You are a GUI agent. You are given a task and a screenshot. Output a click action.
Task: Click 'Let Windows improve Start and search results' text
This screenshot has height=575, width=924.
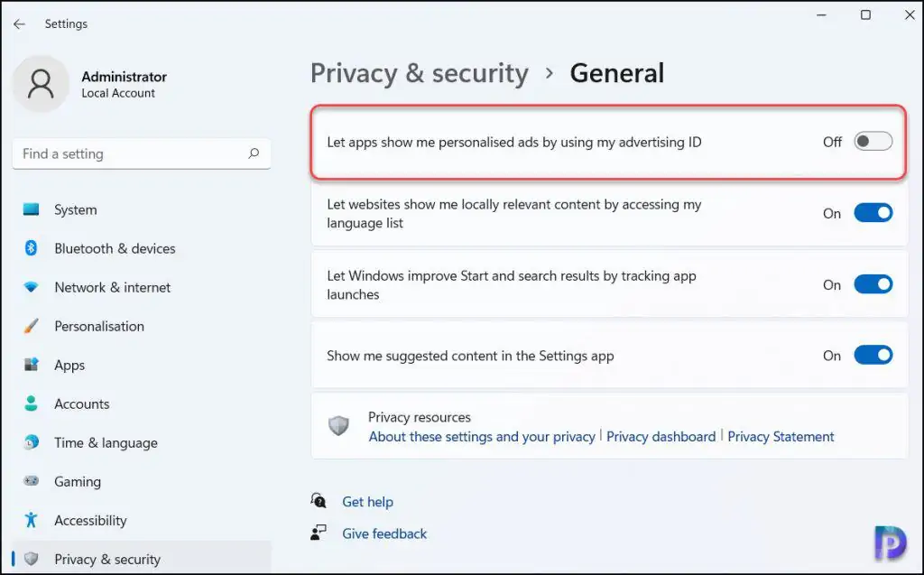pos(512,285)
